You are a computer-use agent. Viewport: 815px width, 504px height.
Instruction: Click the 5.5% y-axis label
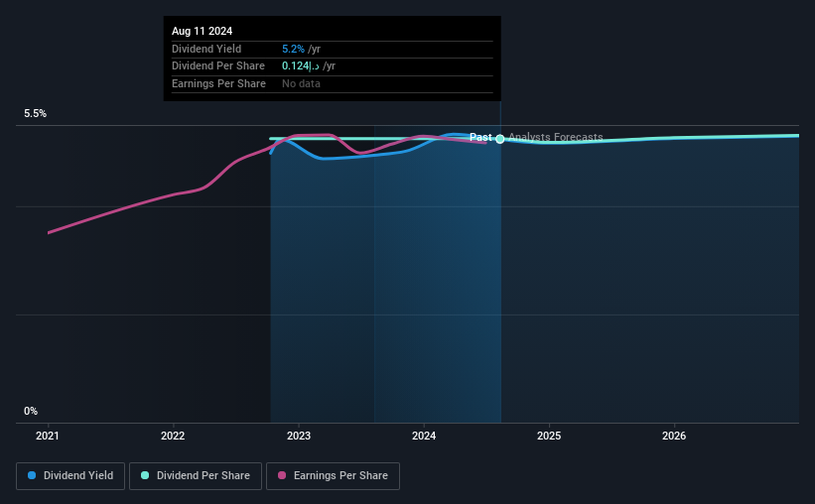click(36, 113)
